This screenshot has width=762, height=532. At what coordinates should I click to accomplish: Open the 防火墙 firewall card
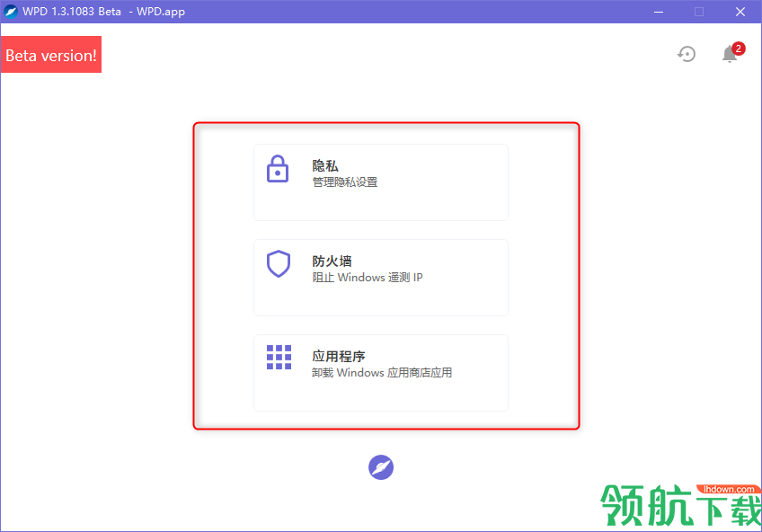pyautogui.click(x=381, y=278)
